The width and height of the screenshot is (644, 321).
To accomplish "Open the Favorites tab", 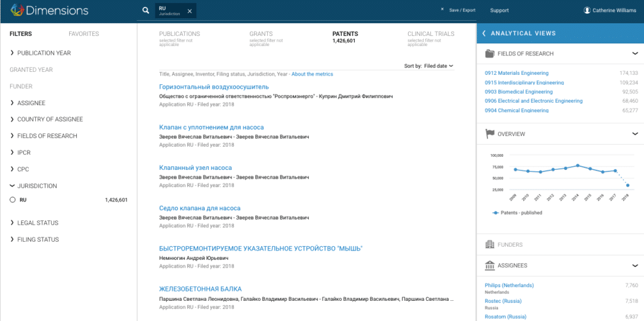I will point(84,34).
